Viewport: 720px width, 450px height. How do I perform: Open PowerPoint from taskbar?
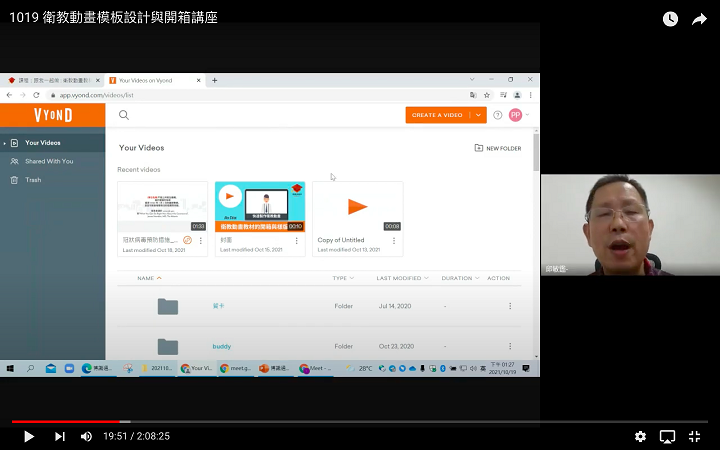pyautogui.click(x=276, y=368)
